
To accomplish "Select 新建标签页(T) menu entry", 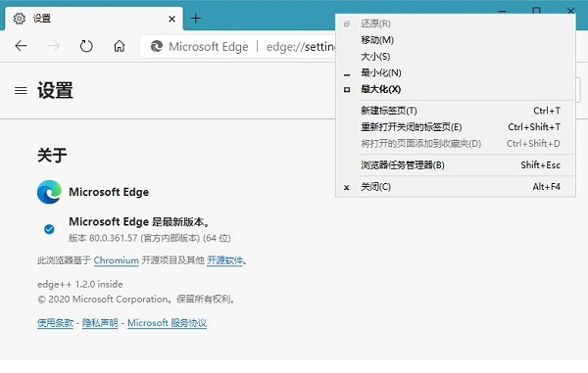I will [x=456, y=111].
